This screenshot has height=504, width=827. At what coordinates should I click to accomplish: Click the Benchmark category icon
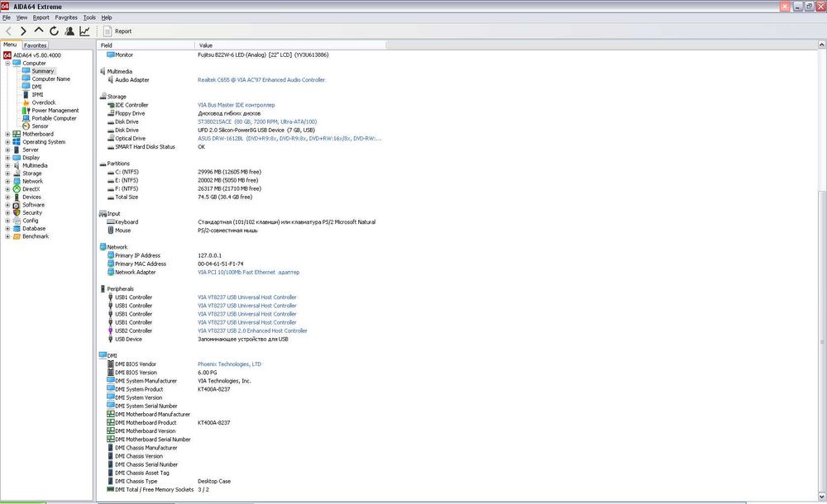[x=17, y=236]
